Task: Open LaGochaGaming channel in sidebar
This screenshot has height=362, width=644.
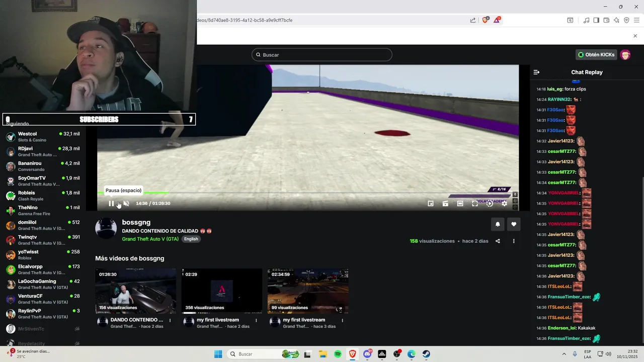Action: point(42,284)
